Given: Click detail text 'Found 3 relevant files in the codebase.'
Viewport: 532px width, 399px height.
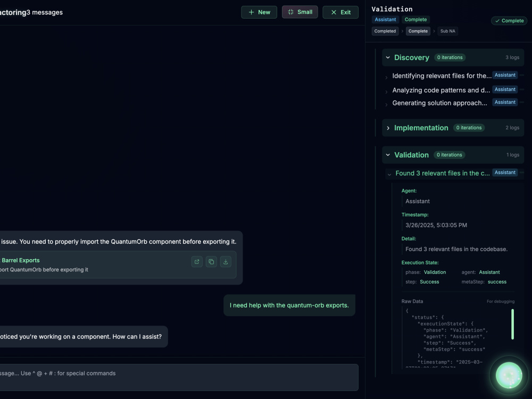Looking at the screenshot, I should coord(456,249).
